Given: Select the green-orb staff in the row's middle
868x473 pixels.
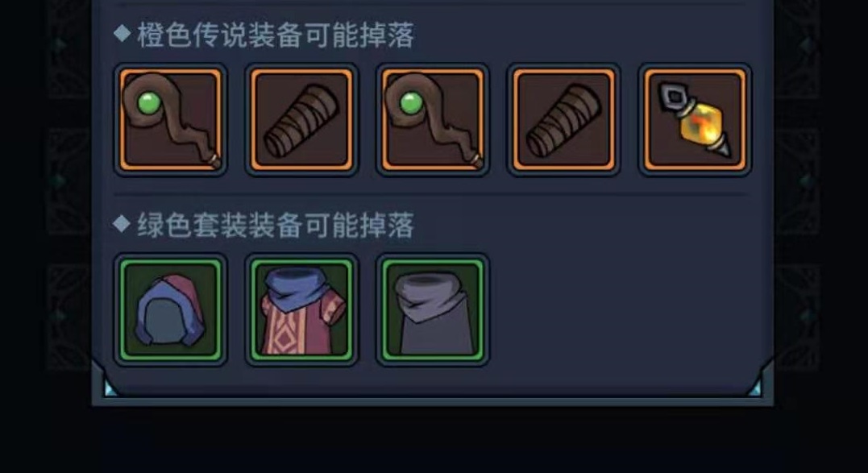Looking at the screenshot, I should point(432,119).
